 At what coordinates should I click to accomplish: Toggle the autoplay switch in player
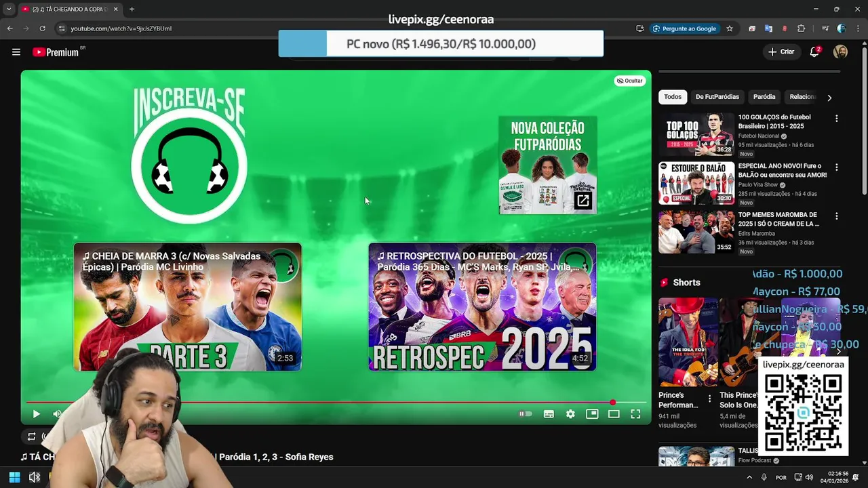click(526, 414)
